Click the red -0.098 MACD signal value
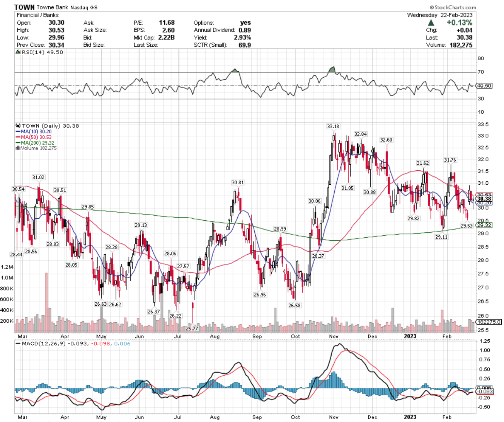Screen dimensions: 504x422 100,344
